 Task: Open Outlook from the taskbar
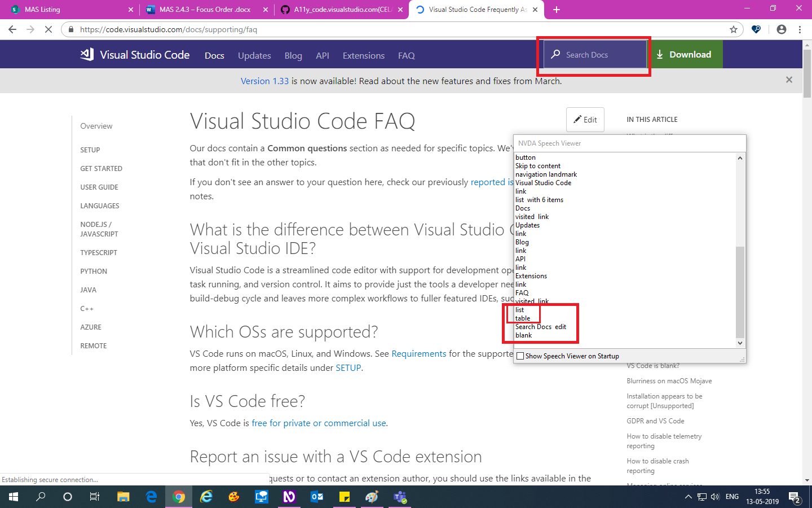click(x=317, y=497)
